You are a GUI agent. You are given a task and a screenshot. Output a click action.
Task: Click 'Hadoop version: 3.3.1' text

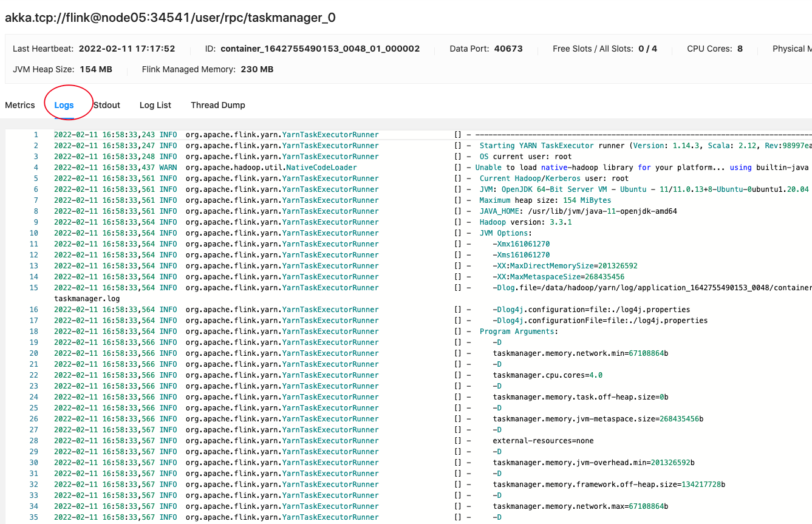click(x=525, y=222)
